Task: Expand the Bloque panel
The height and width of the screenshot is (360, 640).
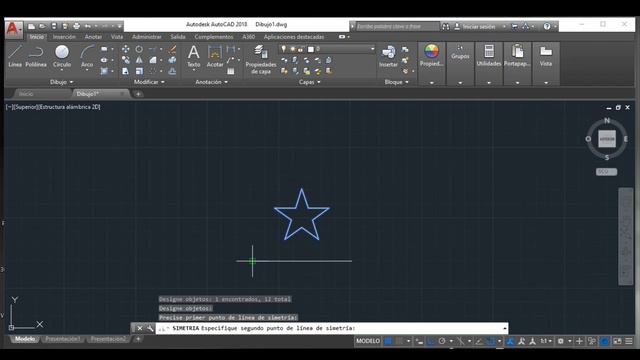Action: pos(396,82)
